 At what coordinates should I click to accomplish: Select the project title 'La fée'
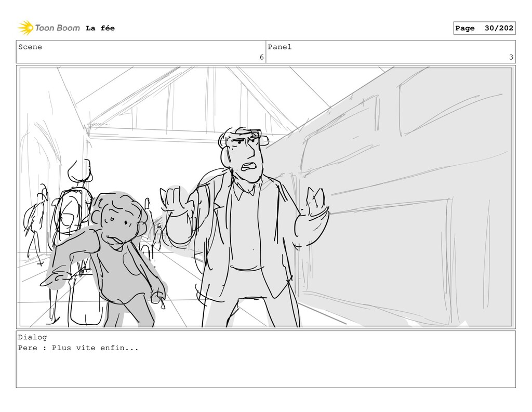[100, 28]
